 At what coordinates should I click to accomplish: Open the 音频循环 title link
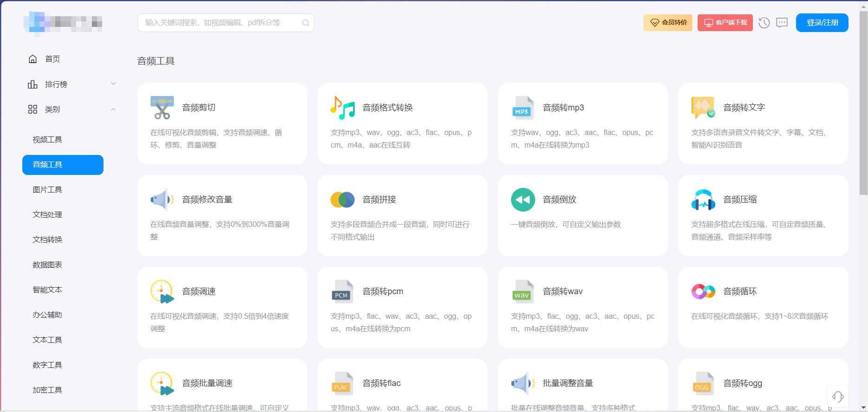pos(740,291)
